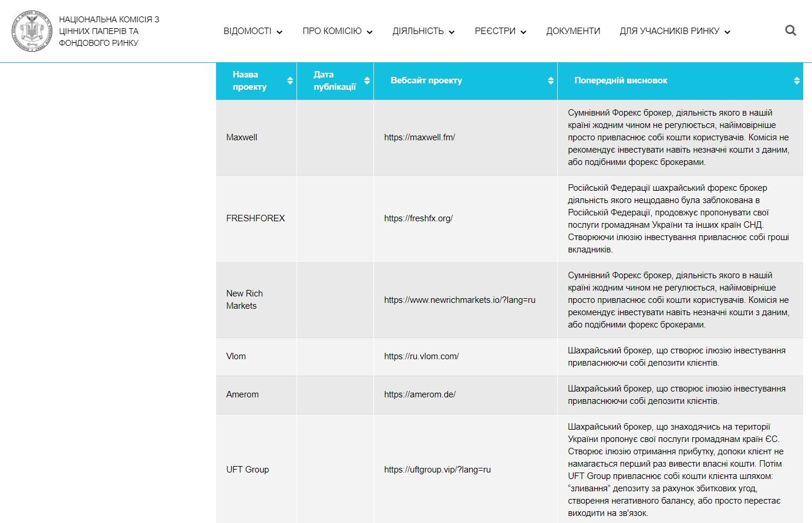The height and width of the screenshot is (523, 812).
Task: Click the uftgroup.vip link
Action: (x=437, y=470)
